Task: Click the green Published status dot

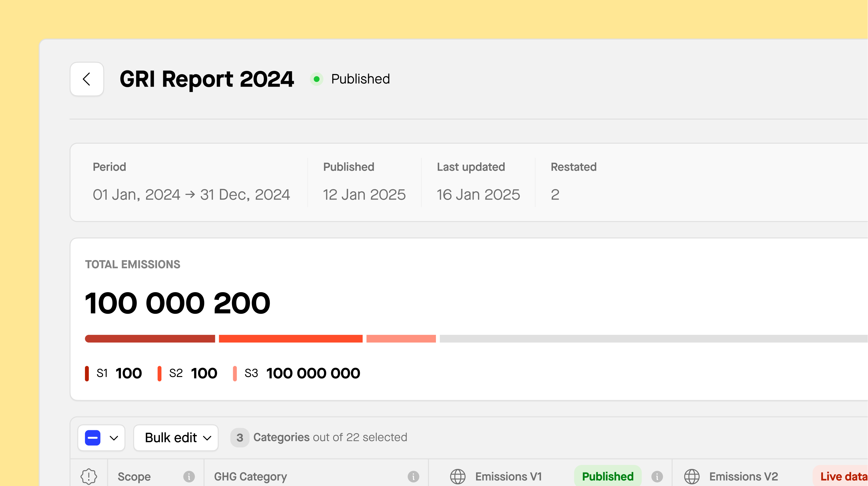Action: [x=316, y=79]
